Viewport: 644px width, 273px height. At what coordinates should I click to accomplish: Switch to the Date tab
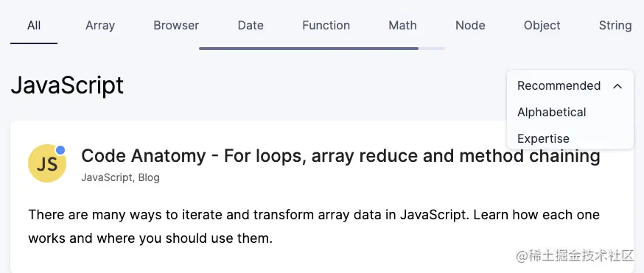point(251,26)
